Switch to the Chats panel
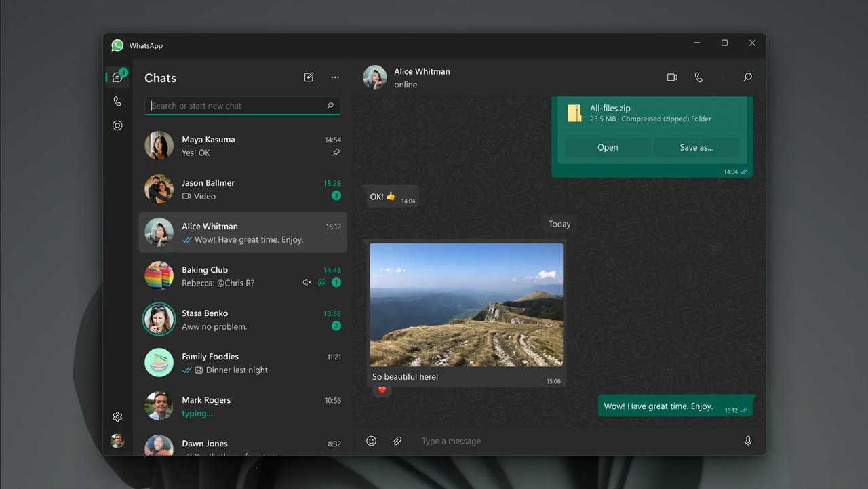 coord(117,77)
